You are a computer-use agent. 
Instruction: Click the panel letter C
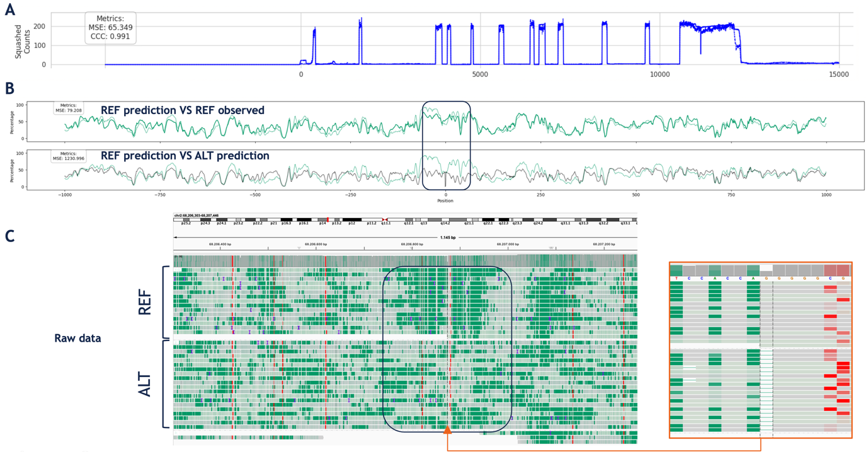pyautogui.click(x=10, y=236)
